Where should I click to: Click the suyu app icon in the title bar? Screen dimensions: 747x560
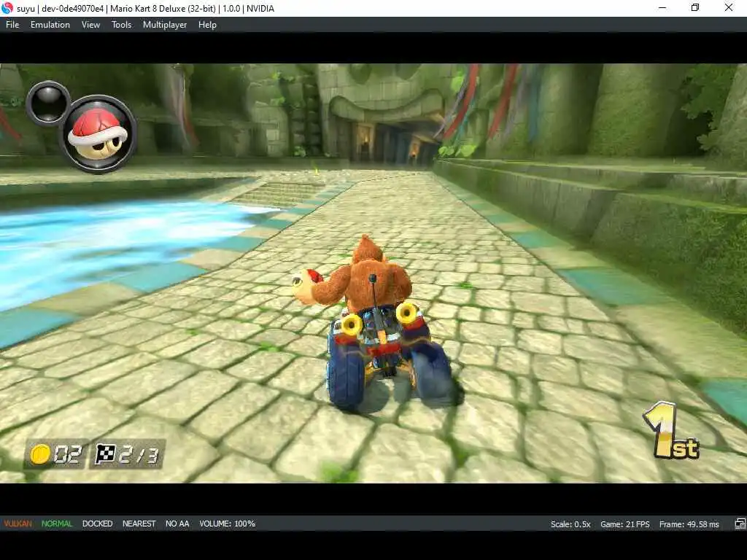coord(7,8)
